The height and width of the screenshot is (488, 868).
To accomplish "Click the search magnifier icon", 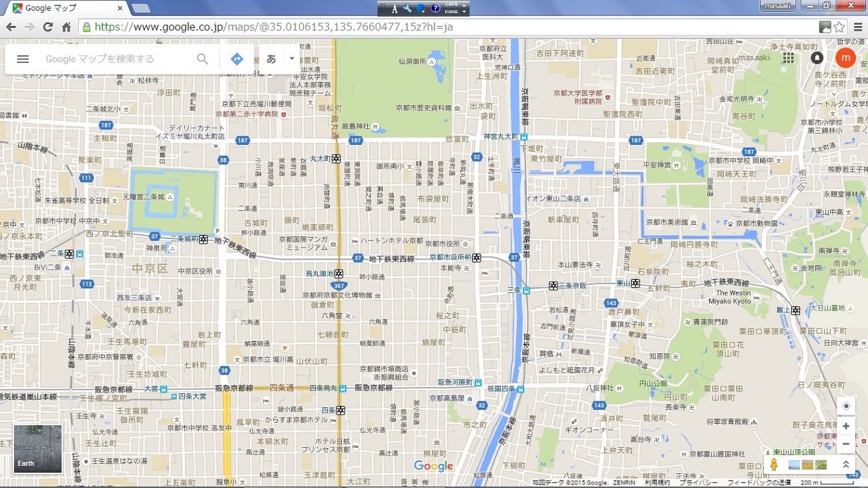I will pos(202,59).
